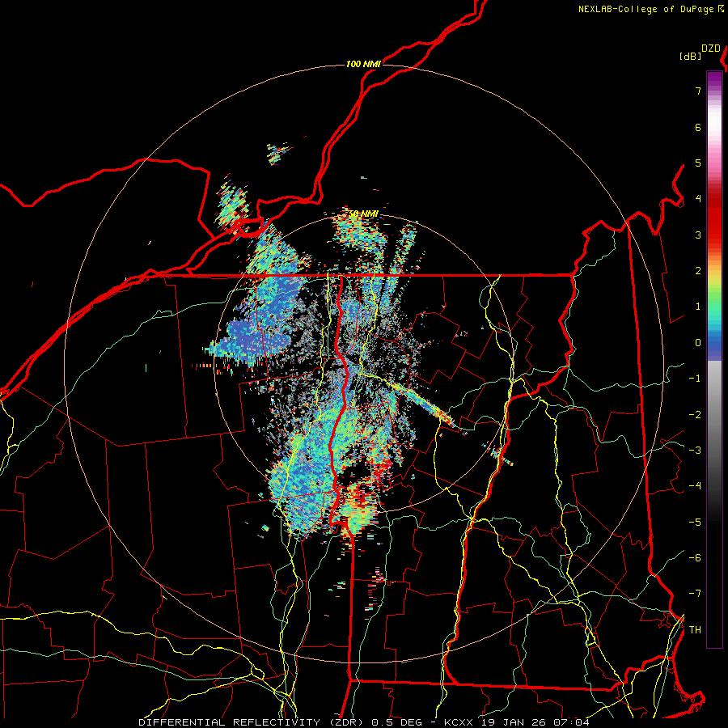Click the -4 value on the dB scale
The image size is (728, 728).
click(x=695, y=486)
